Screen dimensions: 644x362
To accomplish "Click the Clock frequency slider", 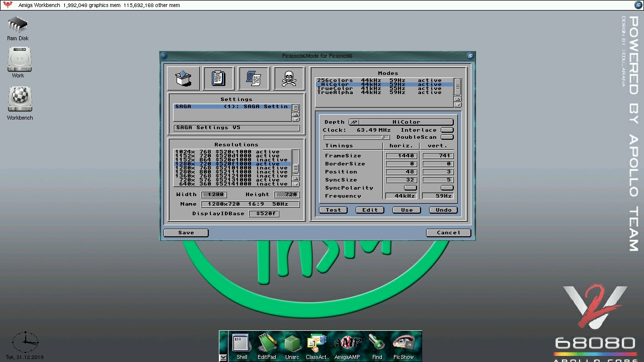I will [356, 137].
